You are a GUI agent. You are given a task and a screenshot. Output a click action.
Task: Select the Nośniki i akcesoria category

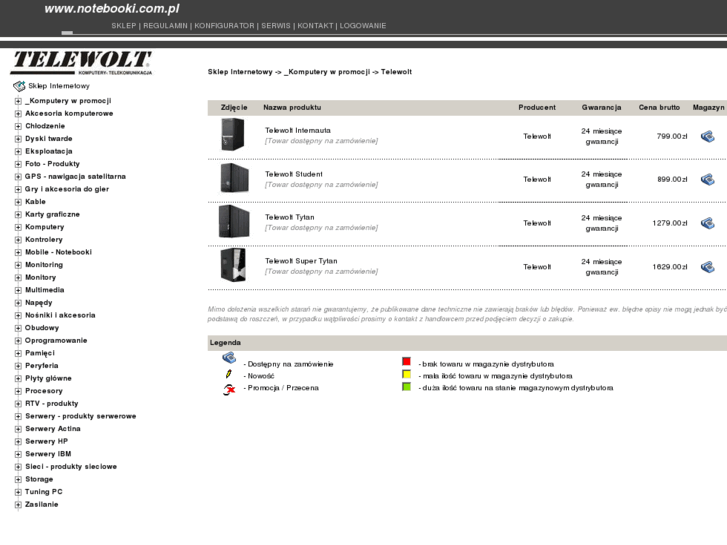(60, 315)
